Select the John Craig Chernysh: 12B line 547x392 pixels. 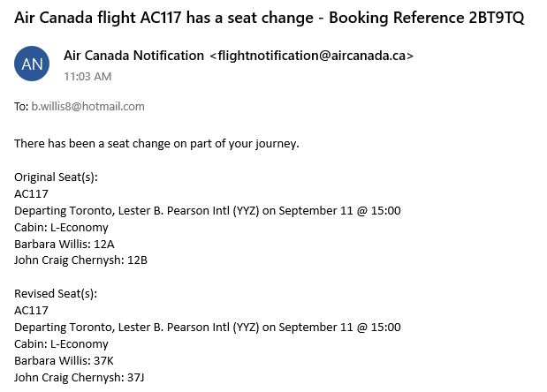coord(80,260)
